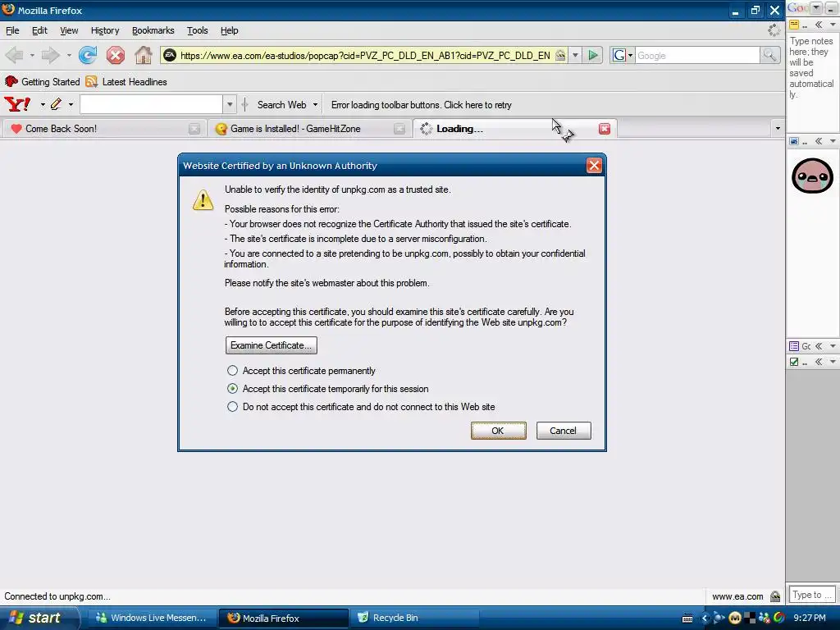Go to the Home page icon

pos(143,55)
